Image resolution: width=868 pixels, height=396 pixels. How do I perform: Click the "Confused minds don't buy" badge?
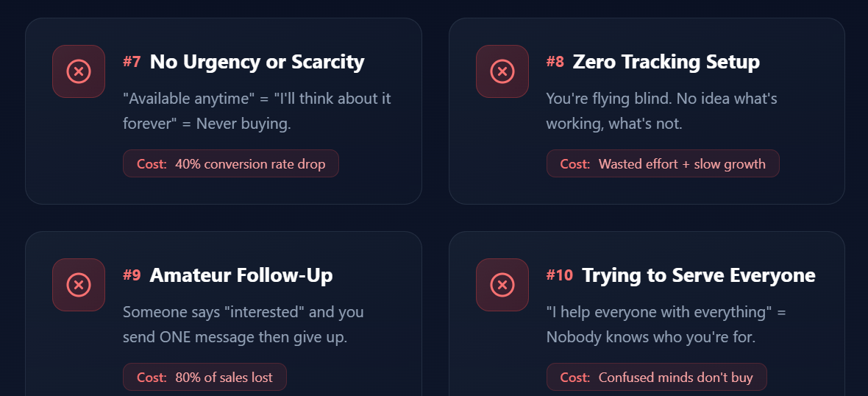(656, 377)
